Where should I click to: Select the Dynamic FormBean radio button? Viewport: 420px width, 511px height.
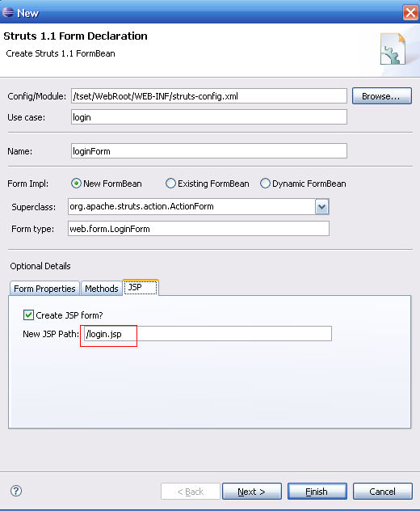click(x=265, y=184)
